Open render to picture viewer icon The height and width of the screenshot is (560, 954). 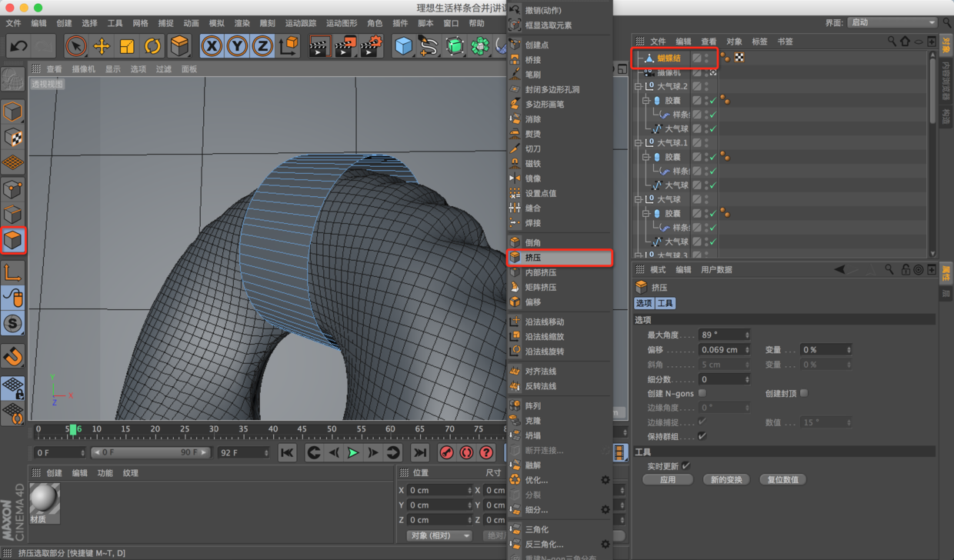click(x=345, y=46)
